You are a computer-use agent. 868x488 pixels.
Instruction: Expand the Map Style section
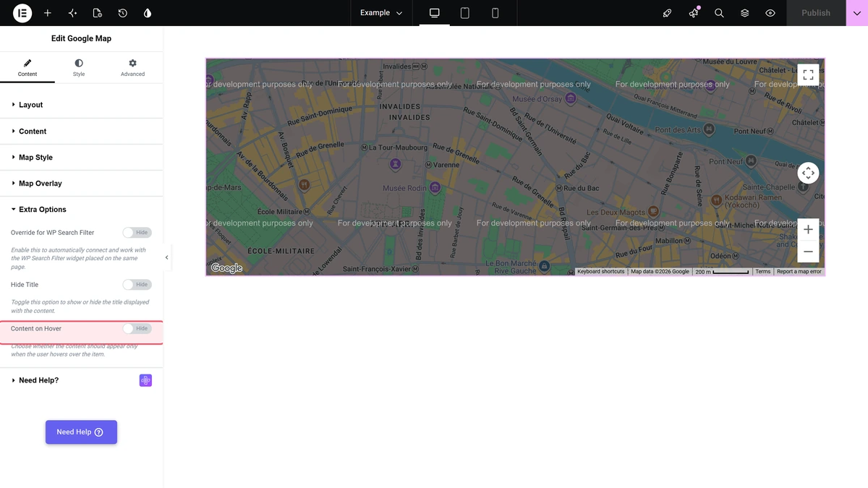81,158
